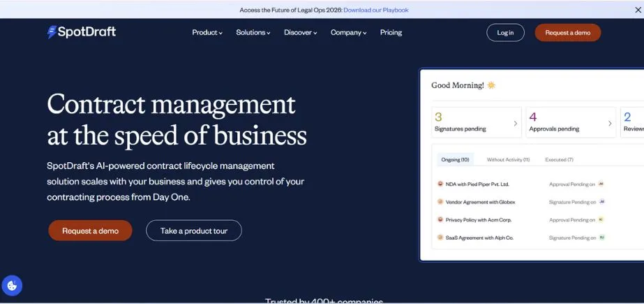Image resolution: width=644 pixels, height=304 pixels.
Task: Click status icon beside Vendor Agreement with Globex
Action: tap(440, 201)
